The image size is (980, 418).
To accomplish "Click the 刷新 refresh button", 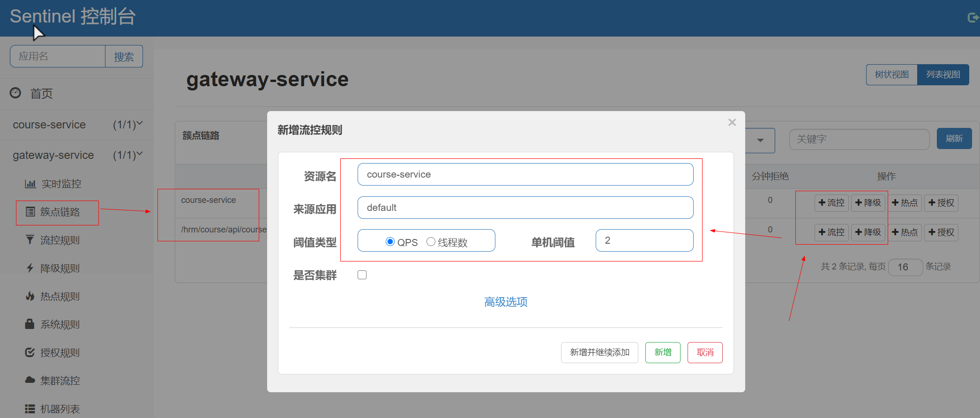I will 954,139.
